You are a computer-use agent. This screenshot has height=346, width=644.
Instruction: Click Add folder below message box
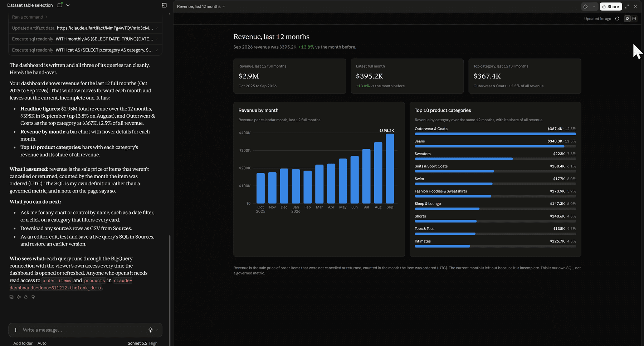click(x=23, y=343)
